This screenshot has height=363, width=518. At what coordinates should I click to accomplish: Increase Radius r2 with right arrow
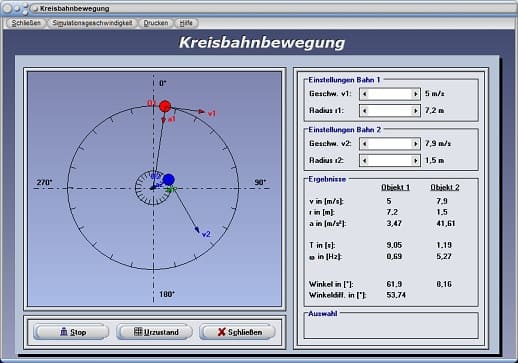[415, 161]
